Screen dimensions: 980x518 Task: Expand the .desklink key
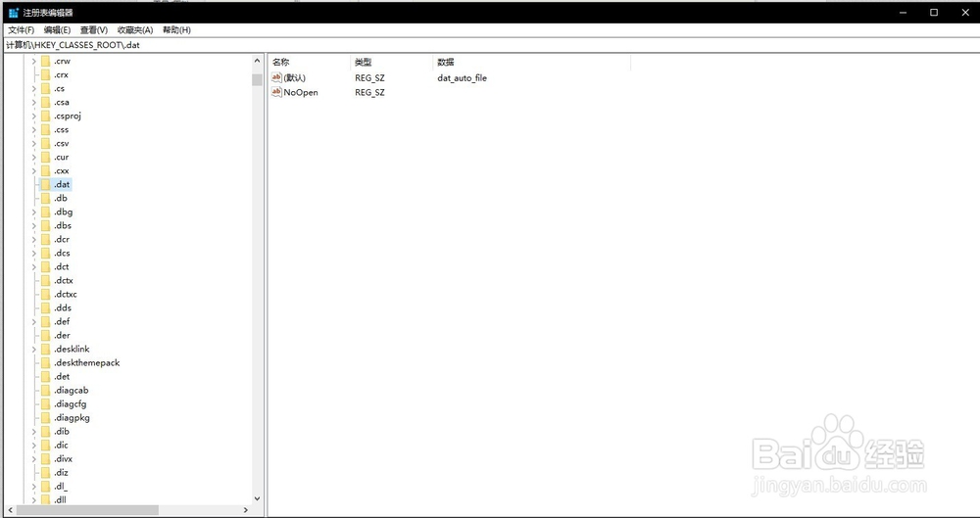[x=33, y=350]
